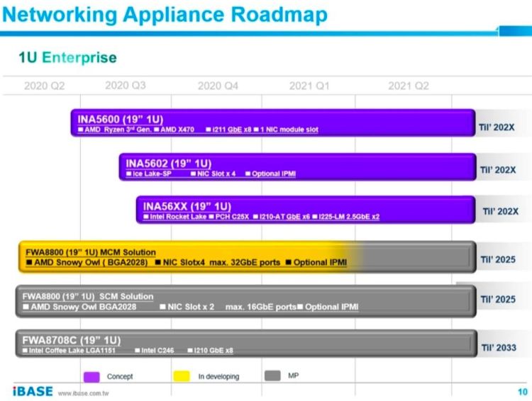Click the 2021 Q2 timeline header
This screenshot has height=401, width=532.
point(409,86)
